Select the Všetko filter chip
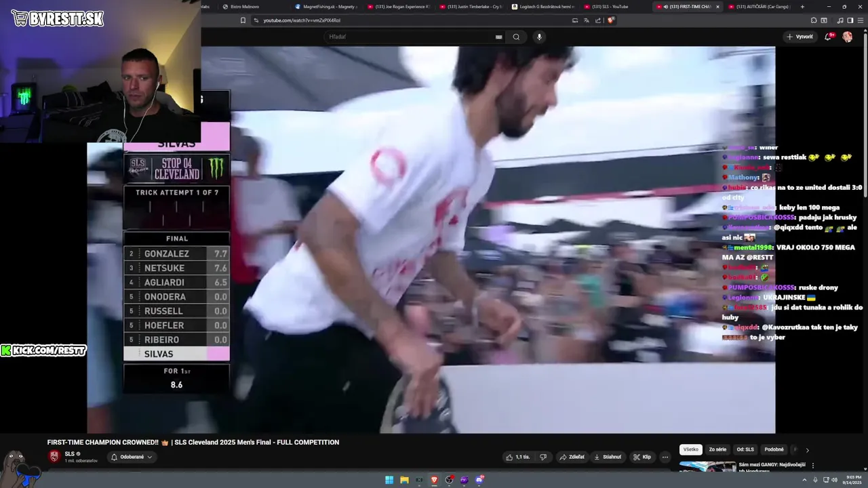Viewport: 868px width, 488px height. 691,449
